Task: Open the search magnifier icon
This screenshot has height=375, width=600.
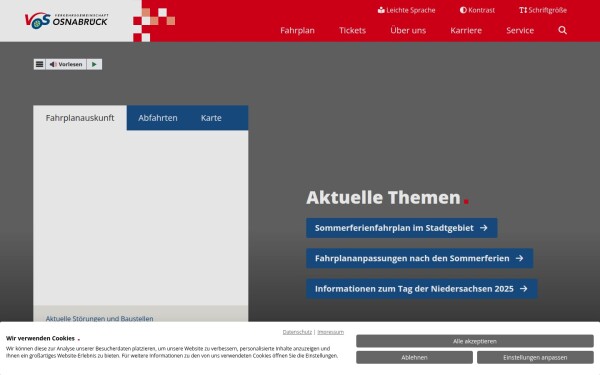Action: pyautogui.click(x=562, y=30)
